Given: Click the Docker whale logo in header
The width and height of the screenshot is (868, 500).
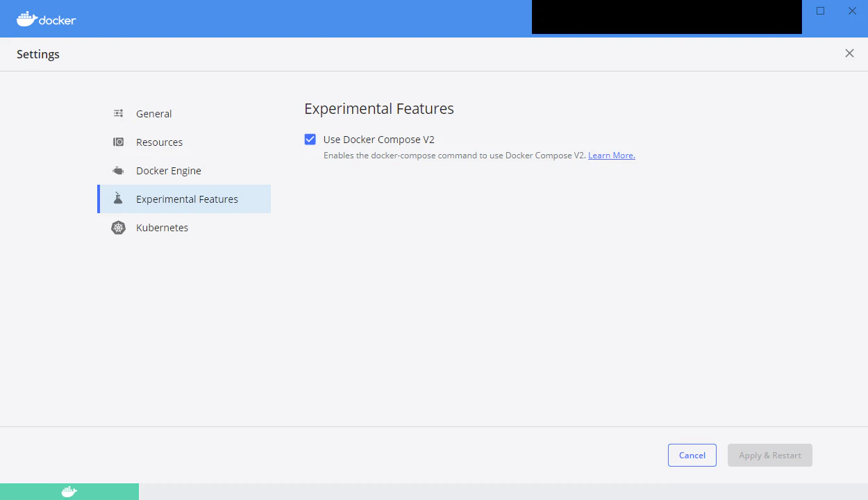Looking at the screenshot, I should click(x=47, y=19).
